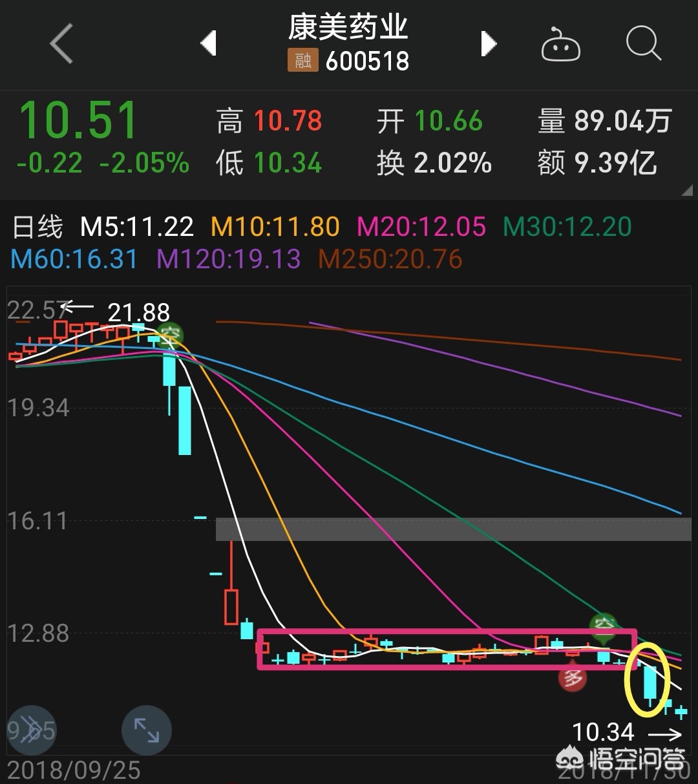
Task: Tap the red 多 signal marker
Action: click(x=573, y=677)
